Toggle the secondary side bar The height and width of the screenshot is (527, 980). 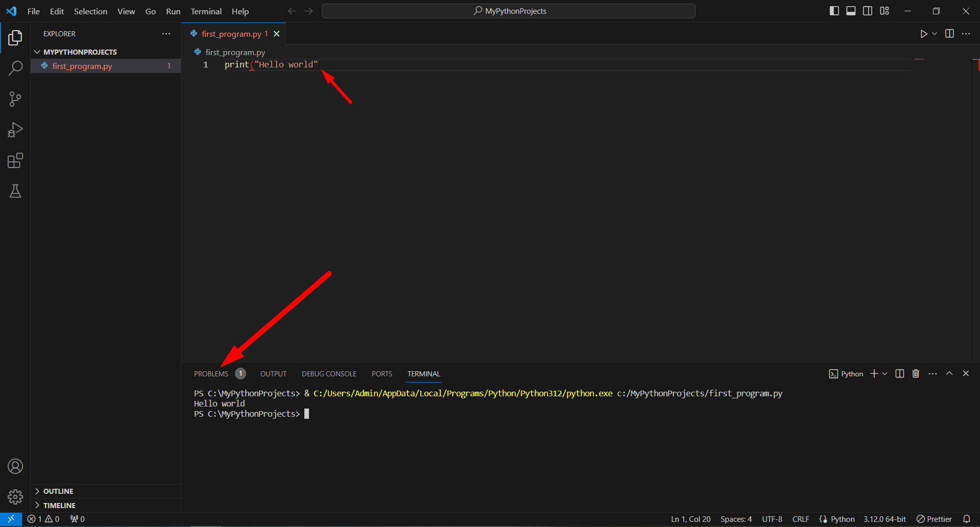point(867,11)
